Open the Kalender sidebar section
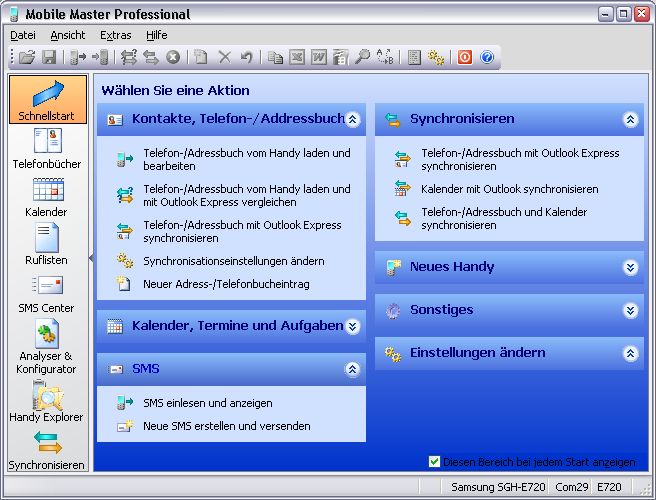The width and height of the screenshot is (656, 500). coord(47,196)
